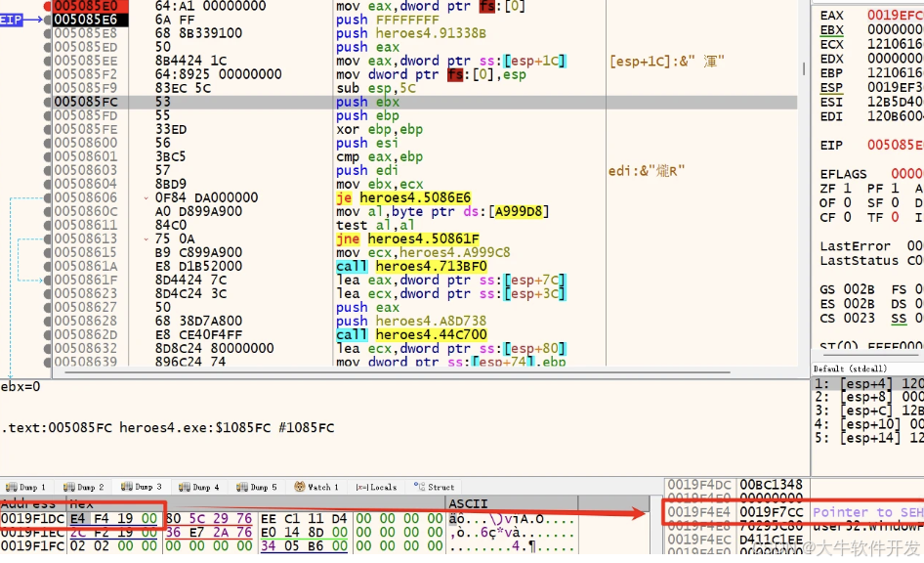Toggle breakpoint bullet at address 0050862D
This screenshot has height=563, width=924.
(47, 334)
